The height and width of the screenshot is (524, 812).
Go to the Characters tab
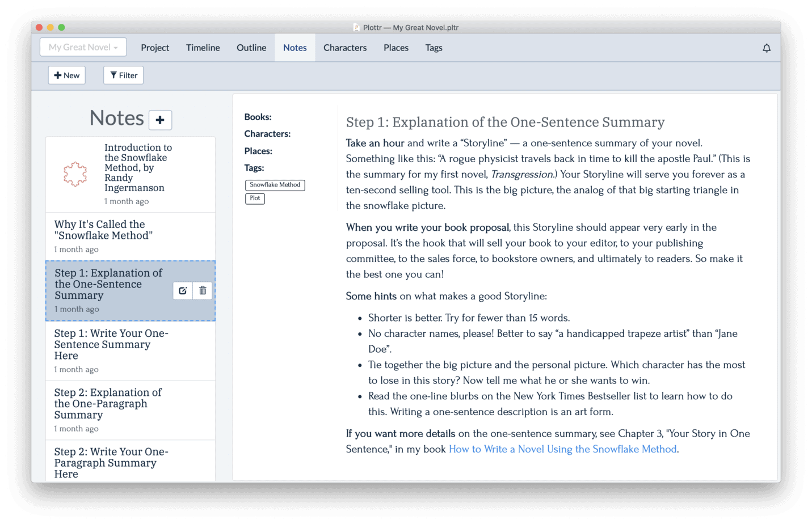[345, 48]
